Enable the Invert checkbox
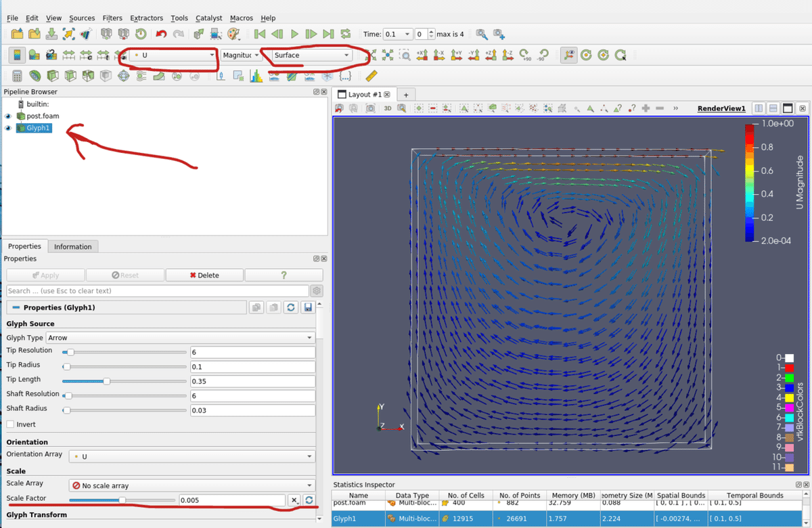 click(x=10, y=424)
